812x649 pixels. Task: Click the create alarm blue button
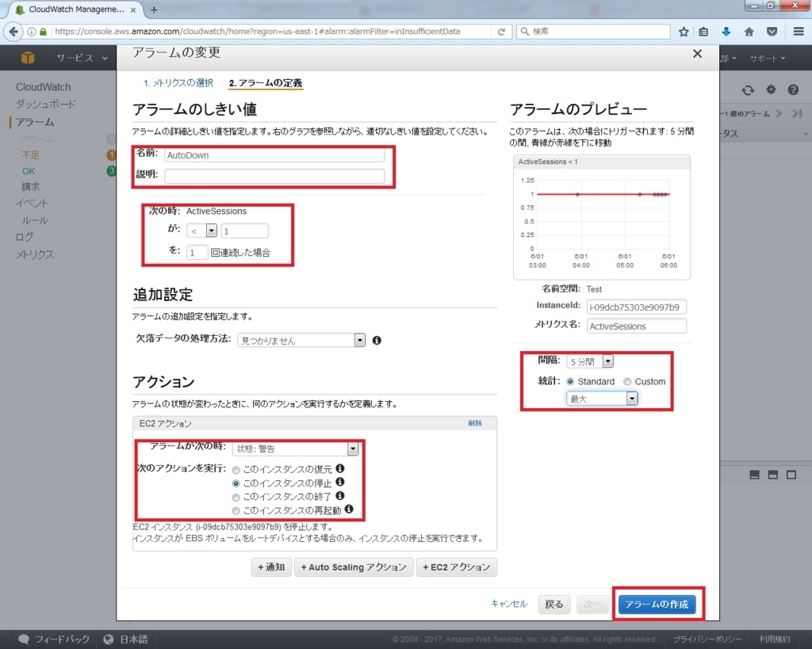657,604
